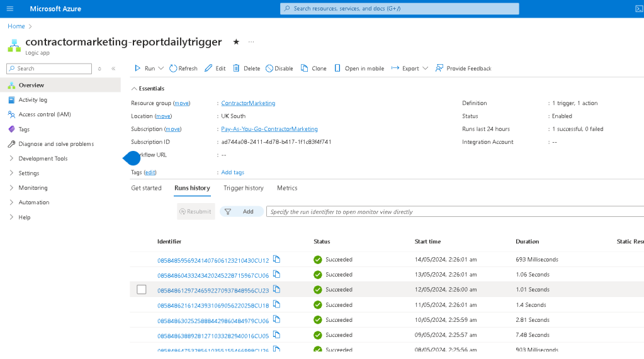Click the Resubmit button
This screenshot has height=359, width=644.
pyautogui.click(x=196, y=212)
